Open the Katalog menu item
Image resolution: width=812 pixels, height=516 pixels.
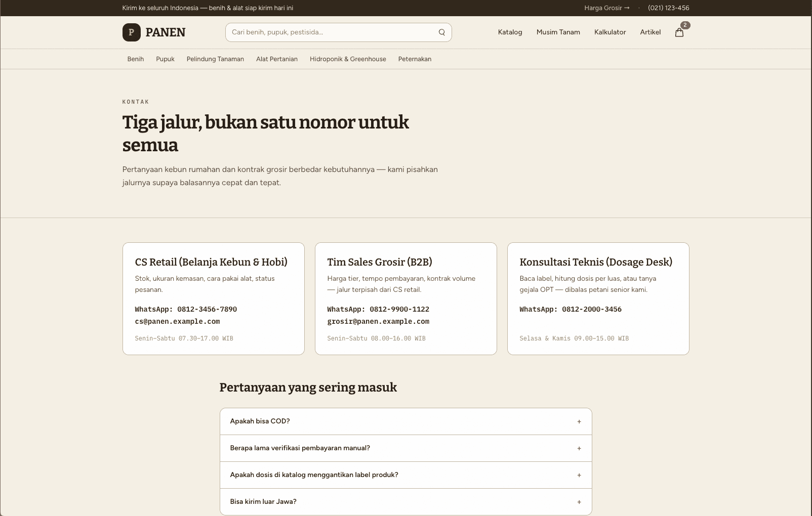(x=510, y=32)
